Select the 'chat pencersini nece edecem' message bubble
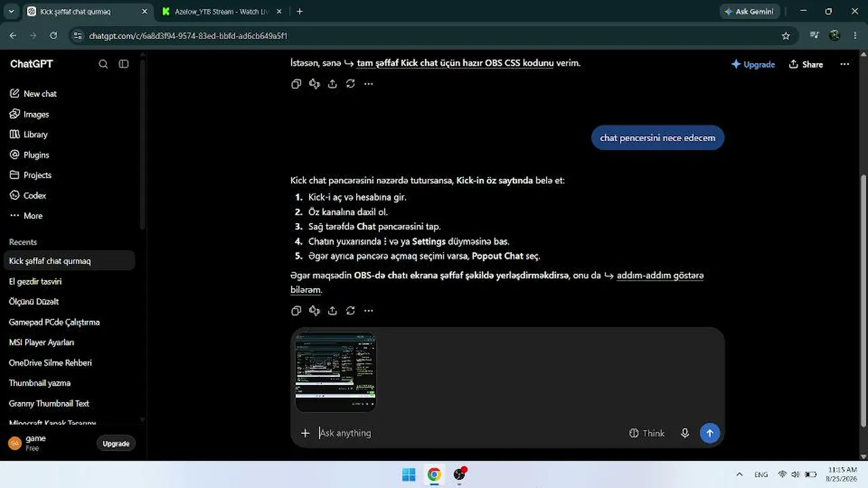The height and width of the screenshot is (488, 868). point(658,138)
